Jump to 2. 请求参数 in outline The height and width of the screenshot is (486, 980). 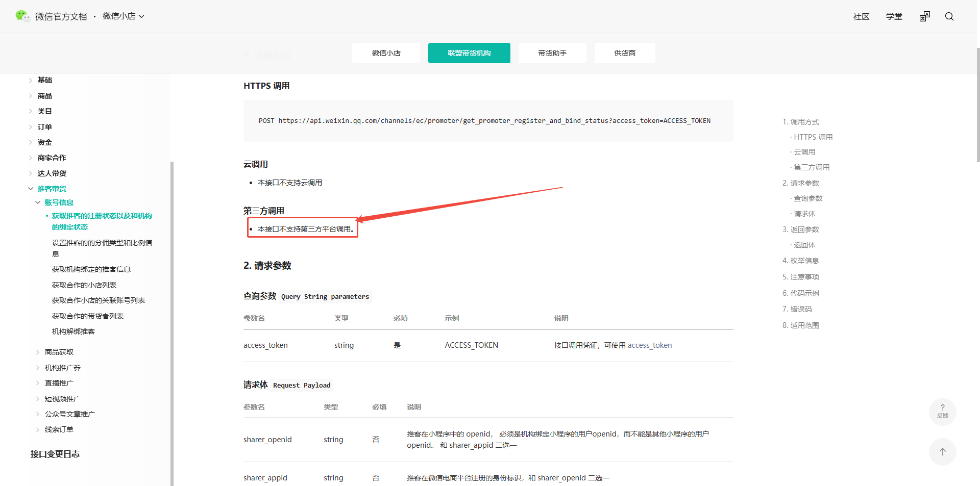(x=800, y=183)
